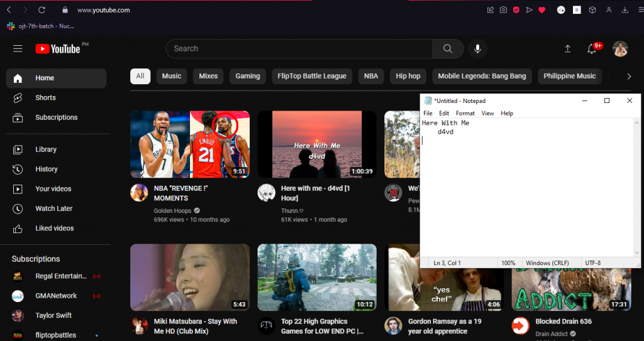This screenshot has width=644, height=341.
Task: Open the "Here with me - d4vd [1 Hour]" title
Action: pyautogui.click(x=315, y=193)
